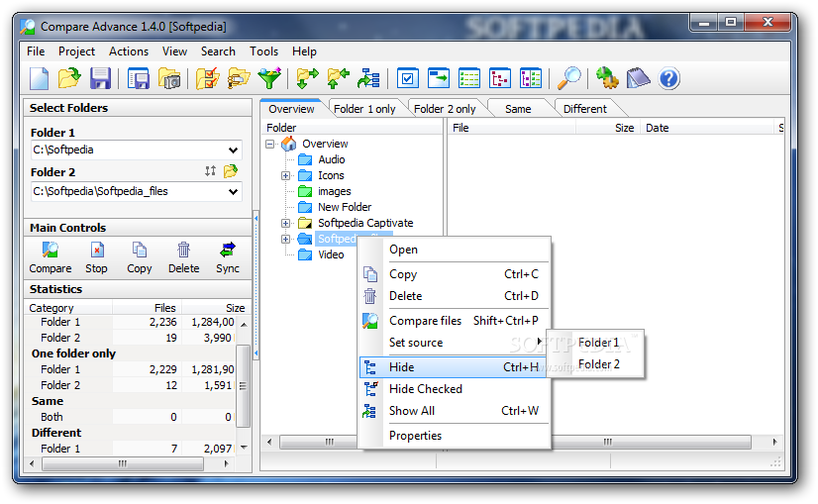The image size is (818, 504).
Task: Expand the Softpedia Captivate folder node
Action: (x=285, y=224)
